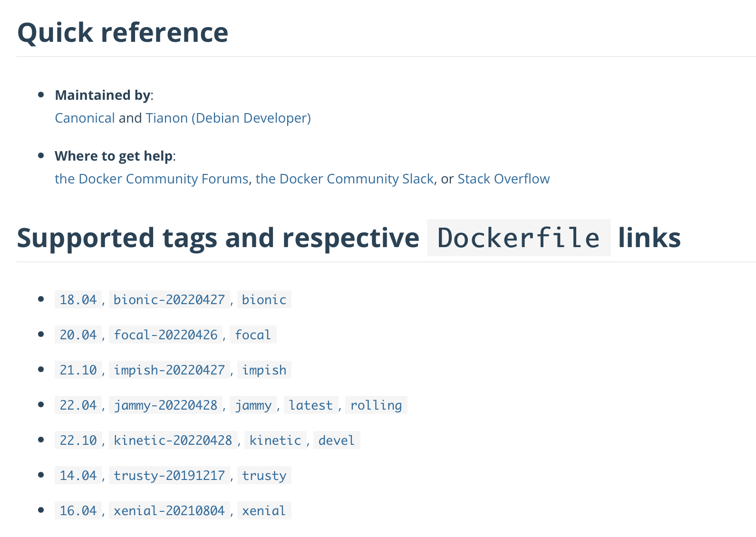Go to the Stack Overflow link
Screen dimensions: 756x537
click(504, 179)
